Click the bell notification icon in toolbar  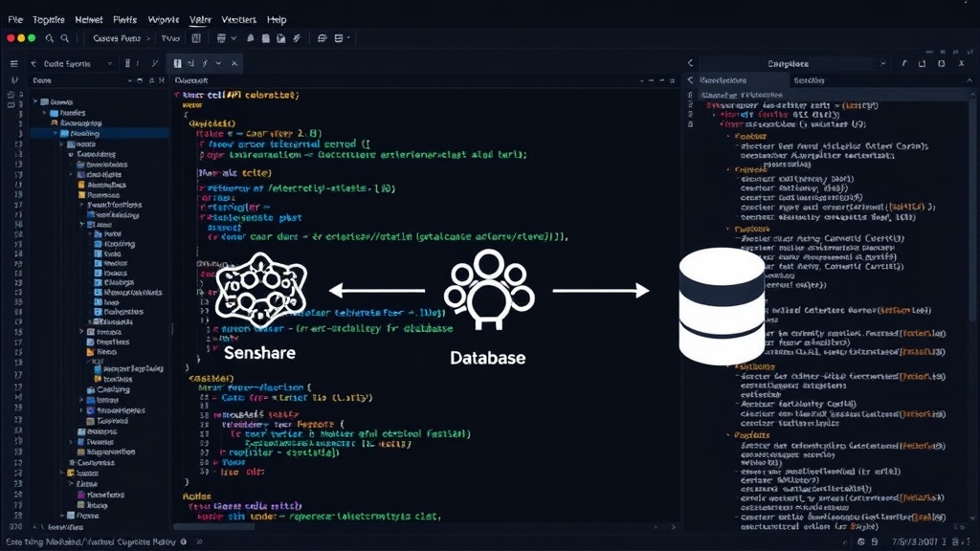pyautogui.click(x=250, y=38)
